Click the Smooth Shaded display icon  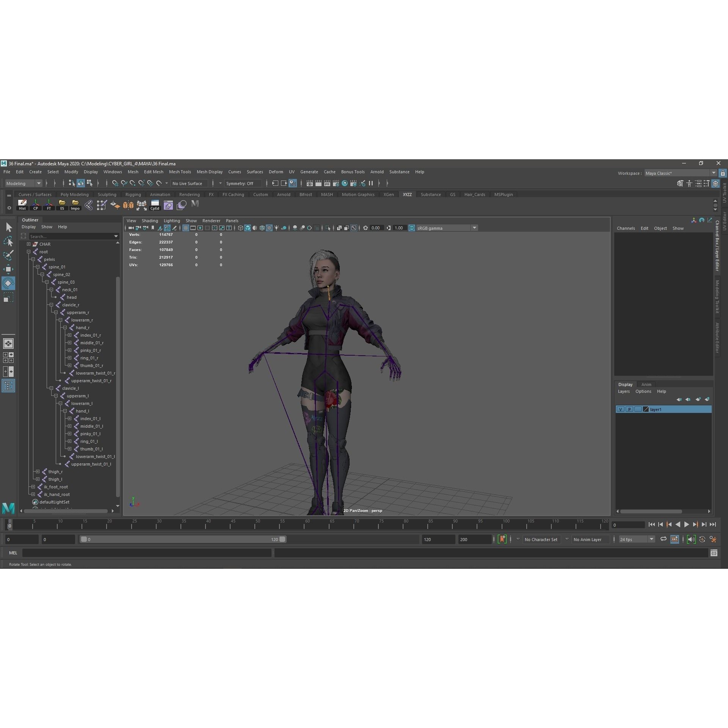[248, 228]
